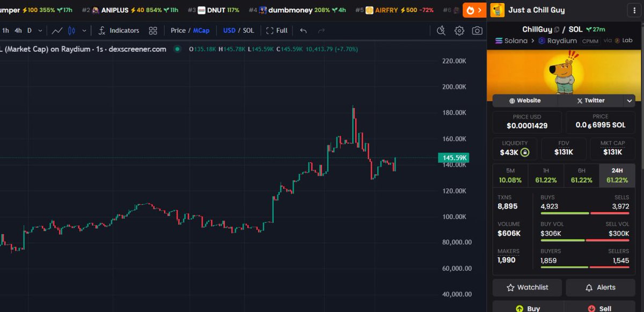This screenshot has height=312, width=644.
Task: Open trending token #5 AIRFRY
Action: point(394,10)
